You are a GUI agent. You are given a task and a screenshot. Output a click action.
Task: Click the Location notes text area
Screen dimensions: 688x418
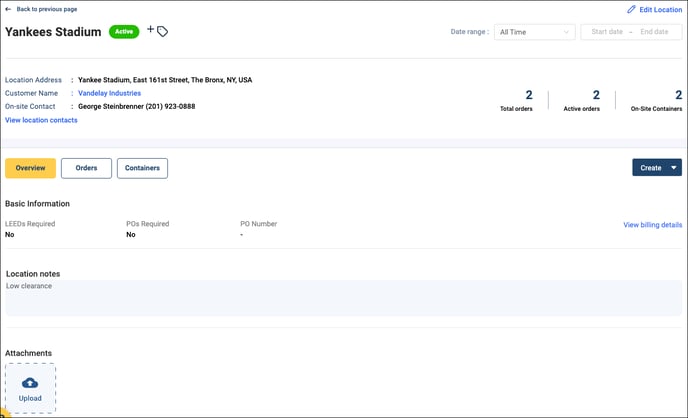(x=344, y=298)
